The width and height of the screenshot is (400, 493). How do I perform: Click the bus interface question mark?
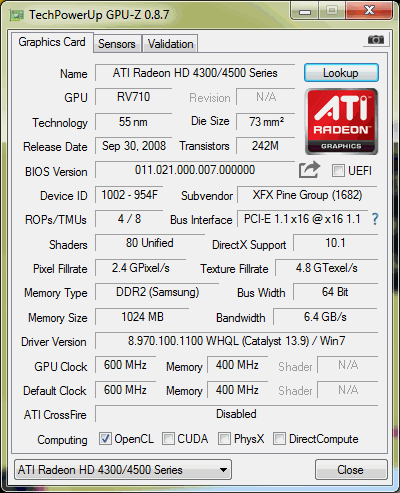click(375, 219)
